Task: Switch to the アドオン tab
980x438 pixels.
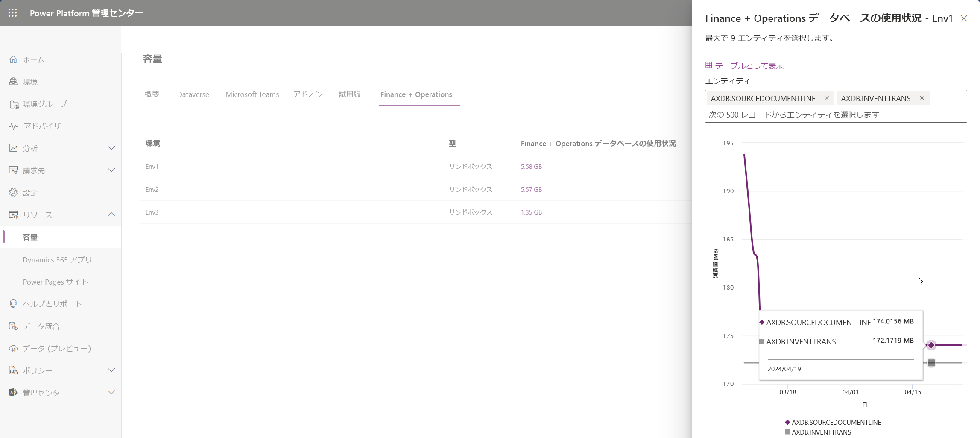Action: [x=308, y=94]
